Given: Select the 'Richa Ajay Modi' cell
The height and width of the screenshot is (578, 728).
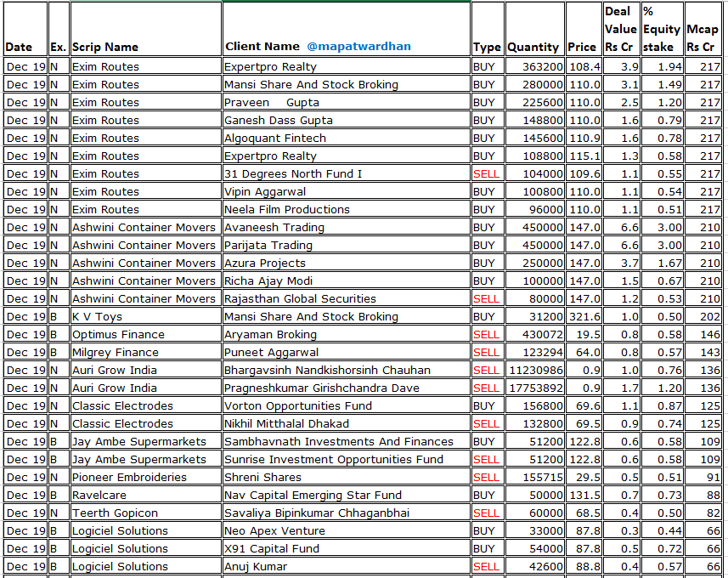Looking at the screenshot, I should point(347,280).
